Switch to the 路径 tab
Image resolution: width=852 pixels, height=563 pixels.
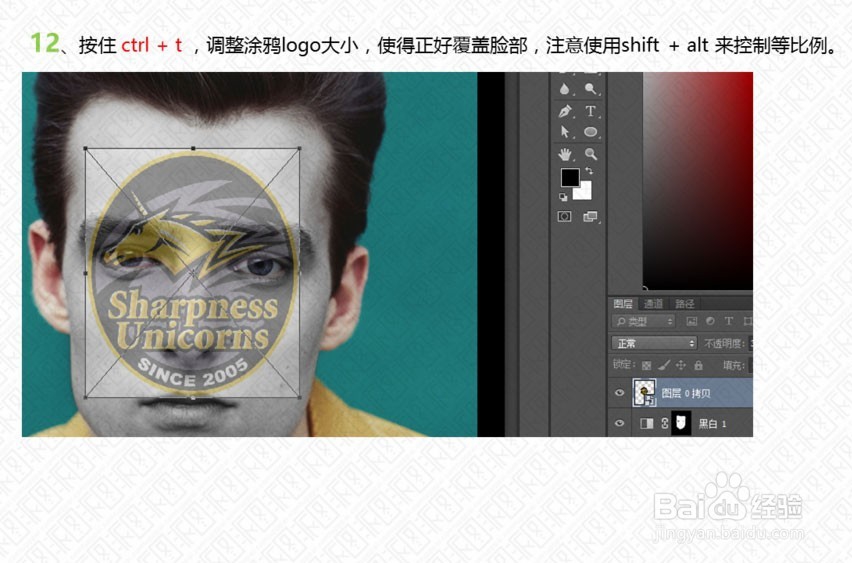[685, 304]
